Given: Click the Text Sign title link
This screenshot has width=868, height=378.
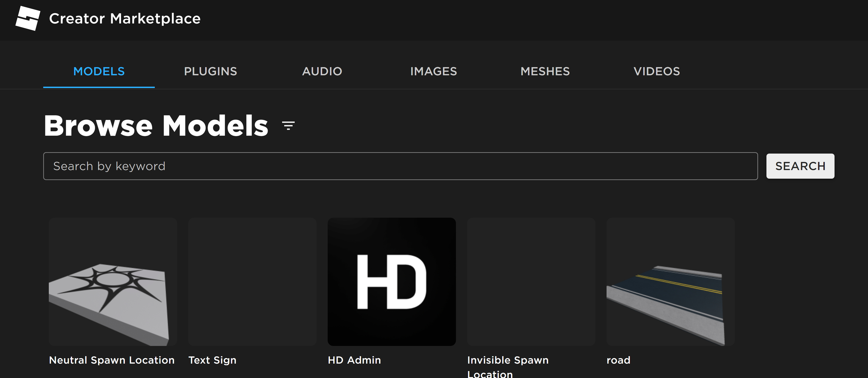Looking at the screenshot, I should pyautogui.click(x=212, y=360).
